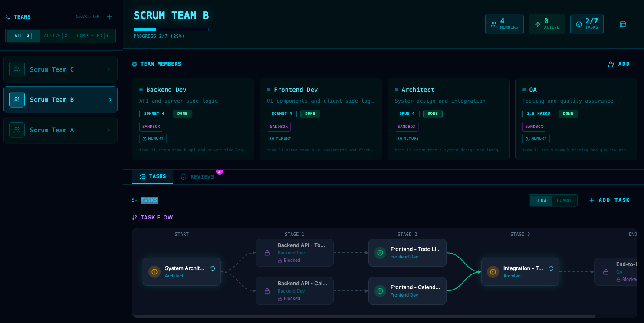Click the branch icon beside TASK FLOW

134,217
